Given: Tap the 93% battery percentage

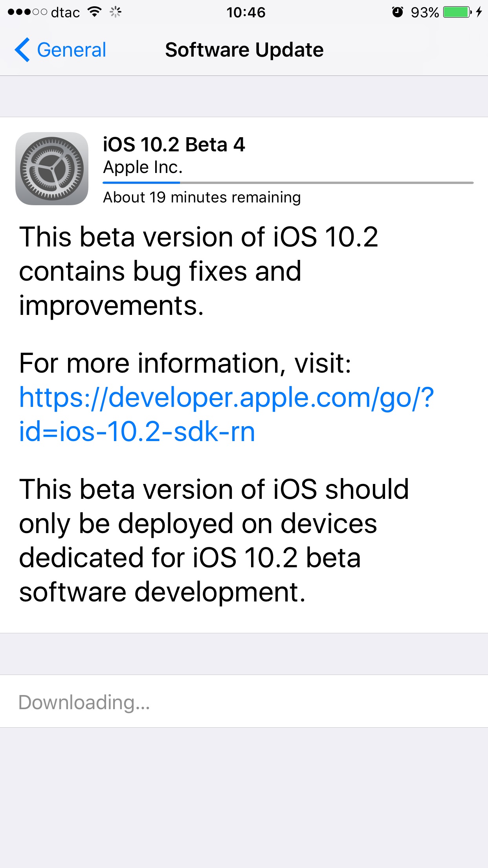Looking at the screenshot, I should pyautogui.click(x=424, y=13).
